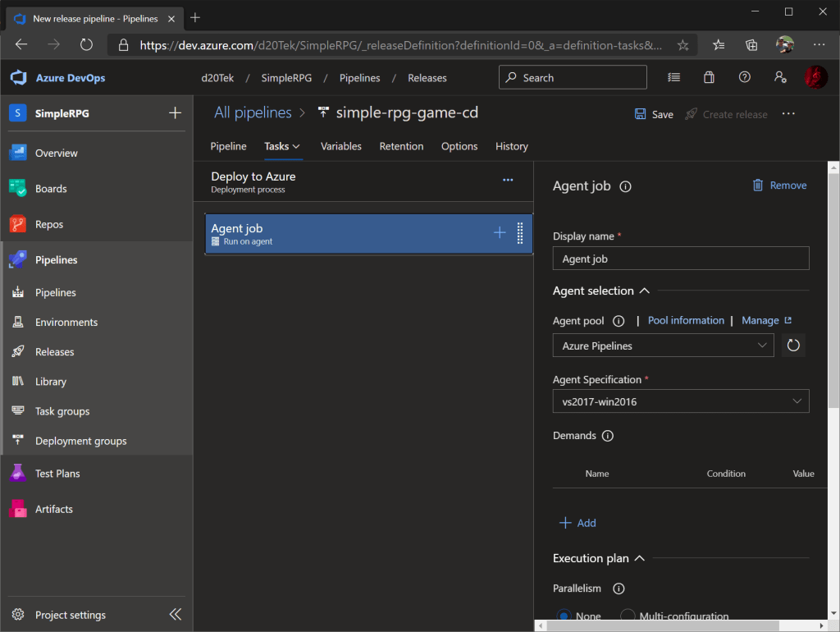Switch to the Variables tab

[340, 146]
